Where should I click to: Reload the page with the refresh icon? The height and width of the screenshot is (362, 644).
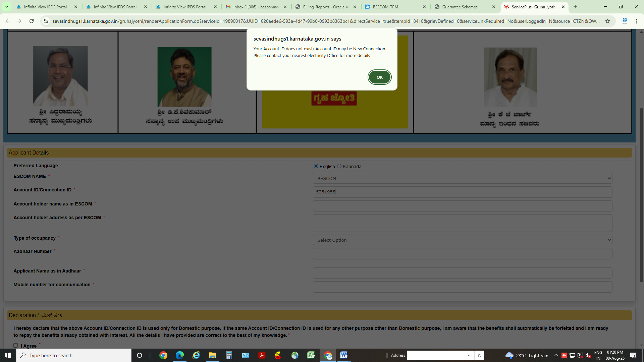coord(32,21)
